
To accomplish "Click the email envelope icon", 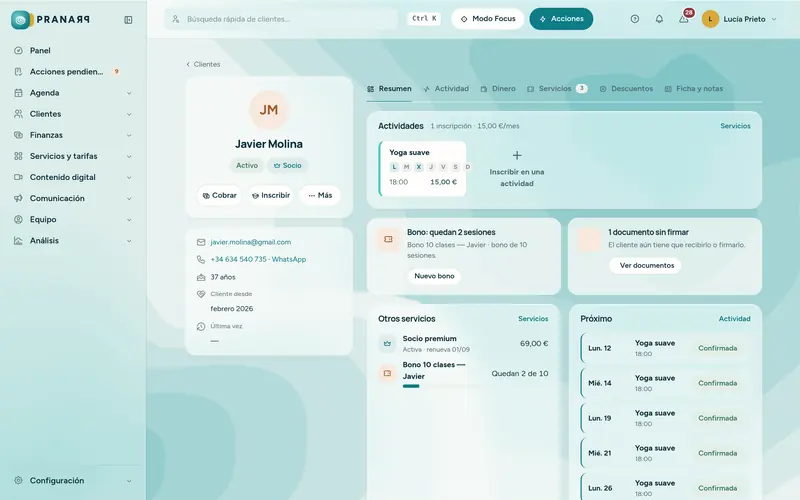I will [201, 242].
